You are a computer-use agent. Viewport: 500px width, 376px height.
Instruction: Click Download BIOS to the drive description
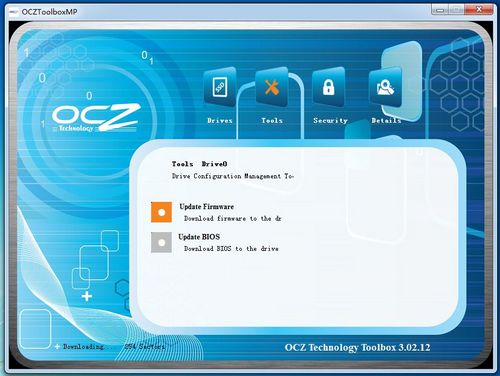(x=231, y=249)
